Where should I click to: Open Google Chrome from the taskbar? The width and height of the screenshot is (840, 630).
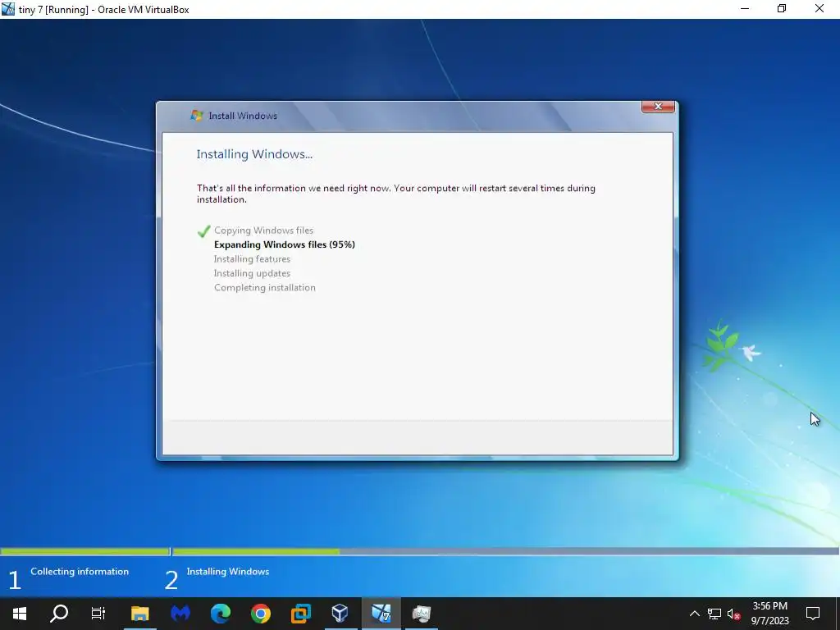pos(260,614)
